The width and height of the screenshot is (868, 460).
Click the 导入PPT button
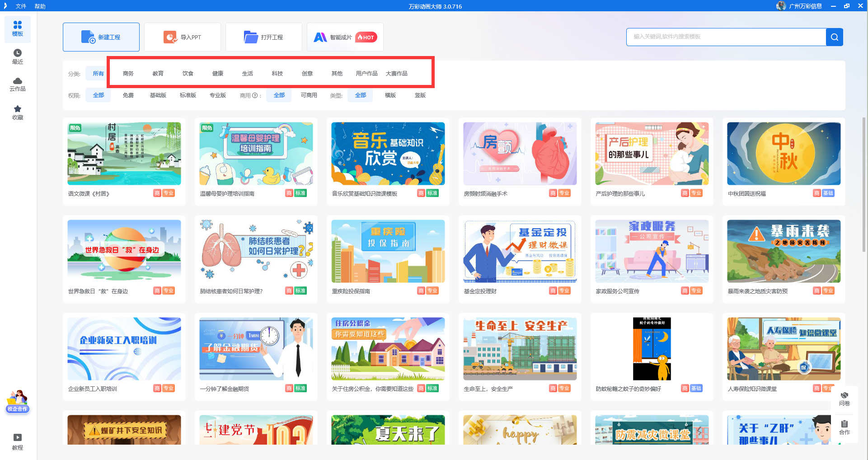tap(183, 37)
